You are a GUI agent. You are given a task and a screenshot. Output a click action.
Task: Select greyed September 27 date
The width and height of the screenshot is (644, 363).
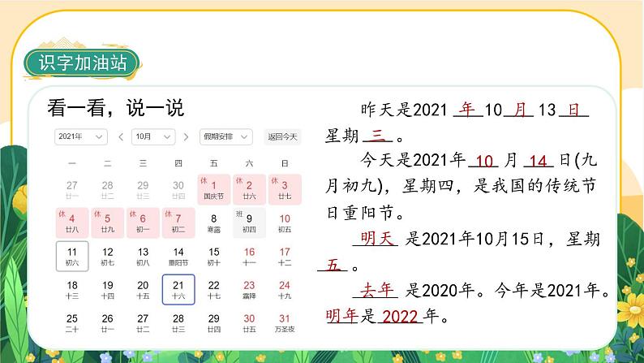(x=72, y=189)
